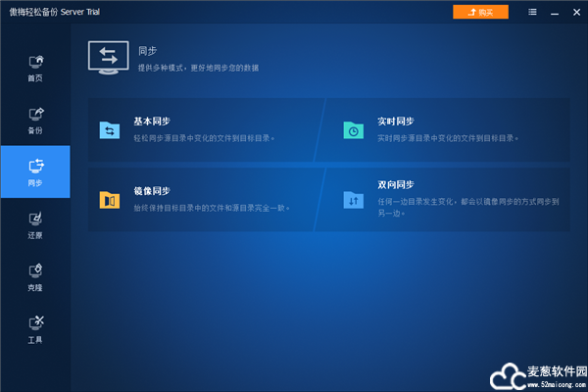588x392 pixels.
Task: Select the 镜像同步 title text
Action: 152,192
